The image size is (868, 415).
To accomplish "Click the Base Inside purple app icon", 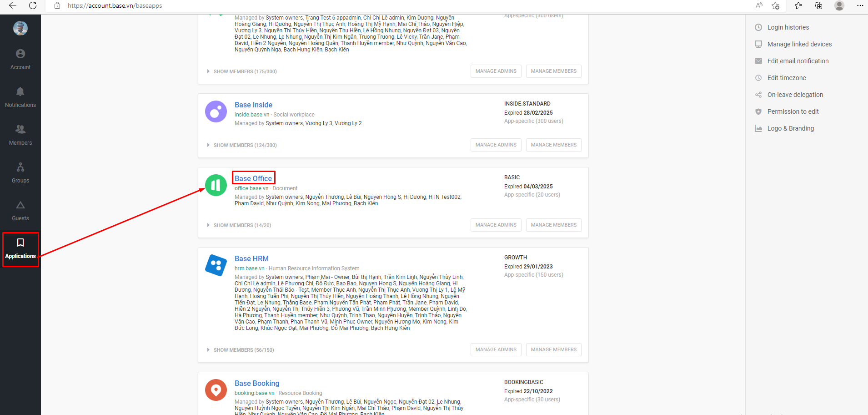I will tap(216, 111).
